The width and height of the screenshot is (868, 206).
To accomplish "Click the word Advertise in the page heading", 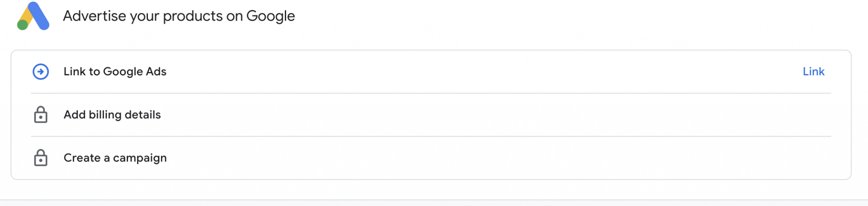I will (95, 16).
